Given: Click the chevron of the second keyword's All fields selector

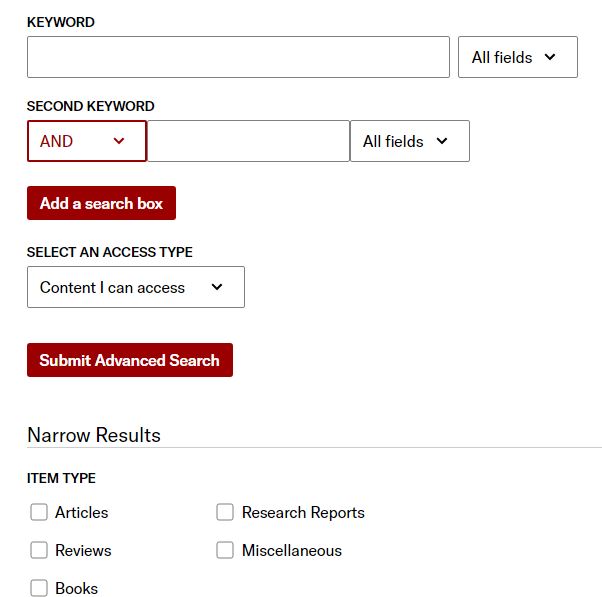Looking at the screenshot, I should [441, 141].
